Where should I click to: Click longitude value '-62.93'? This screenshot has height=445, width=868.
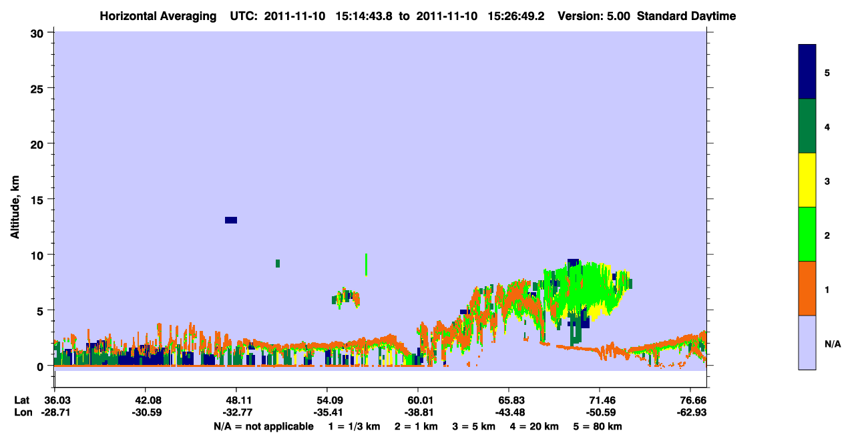coord(691,412)
